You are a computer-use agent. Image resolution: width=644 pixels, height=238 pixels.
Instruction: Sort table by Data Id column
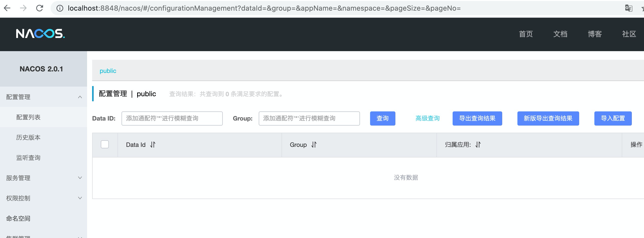(x=153, y=145)
